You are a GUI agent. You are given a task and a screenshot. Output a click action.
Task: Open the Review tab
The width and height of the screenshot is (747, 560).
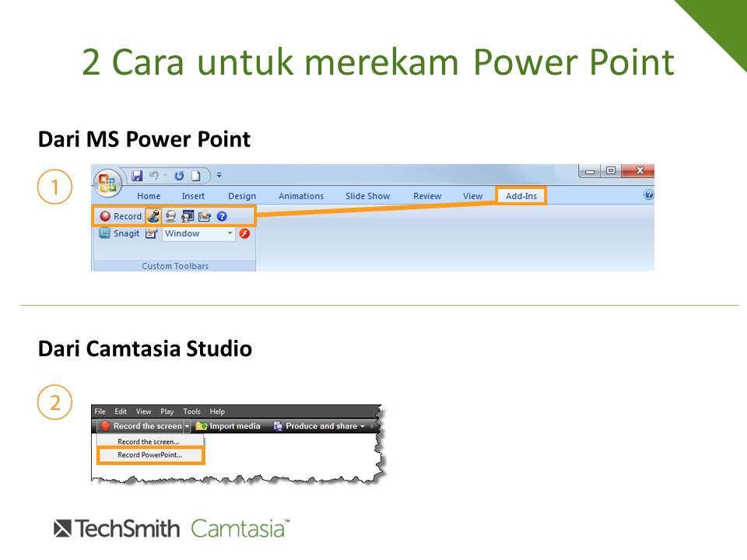point(427,196)
